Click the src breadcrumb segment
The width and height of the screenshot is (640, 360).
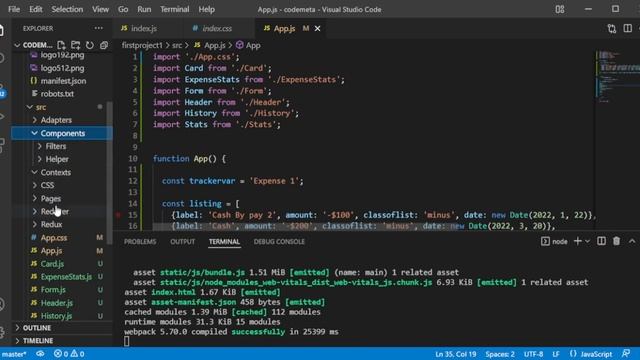coord(177,45)
